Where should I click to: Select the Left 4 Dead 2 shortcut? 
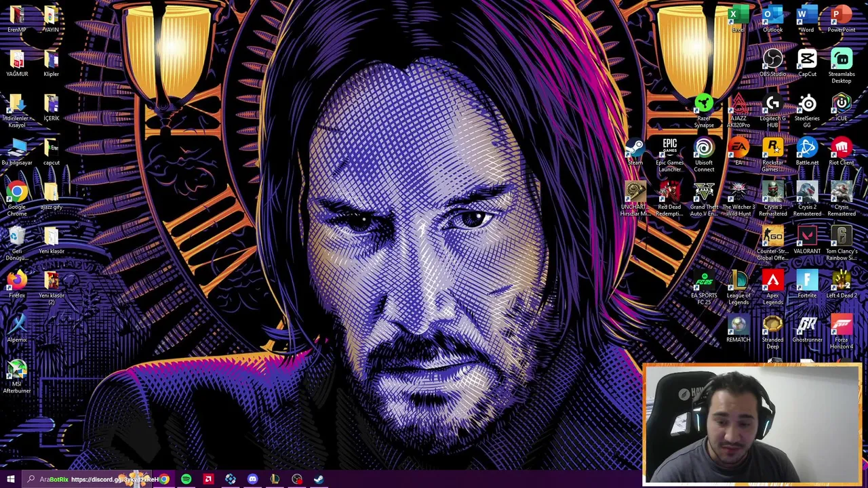pos(841,285)
